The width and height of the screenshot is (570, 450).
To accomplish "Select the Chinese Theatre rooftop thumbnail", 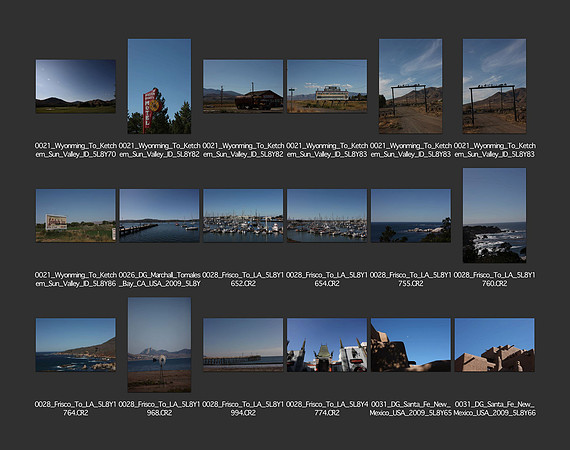I will pyautogui.click(x=327, y=345).
